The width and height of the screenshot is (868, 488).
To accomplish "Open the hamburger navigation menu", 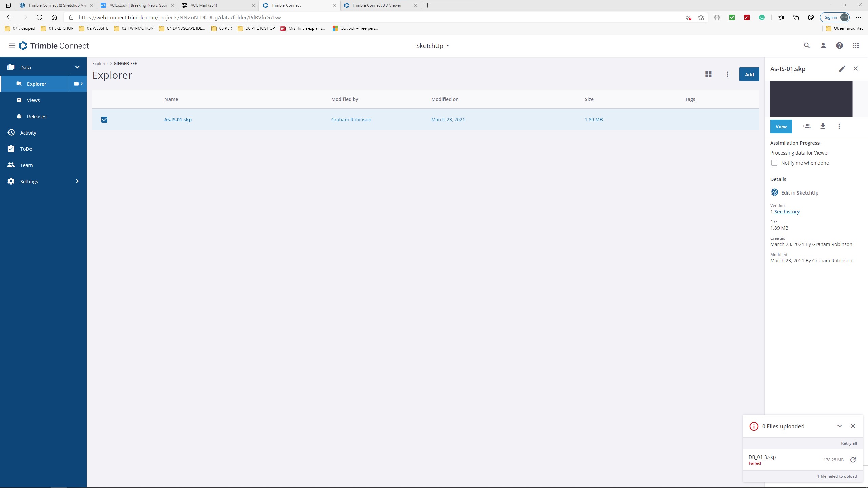I will (12, 46).
